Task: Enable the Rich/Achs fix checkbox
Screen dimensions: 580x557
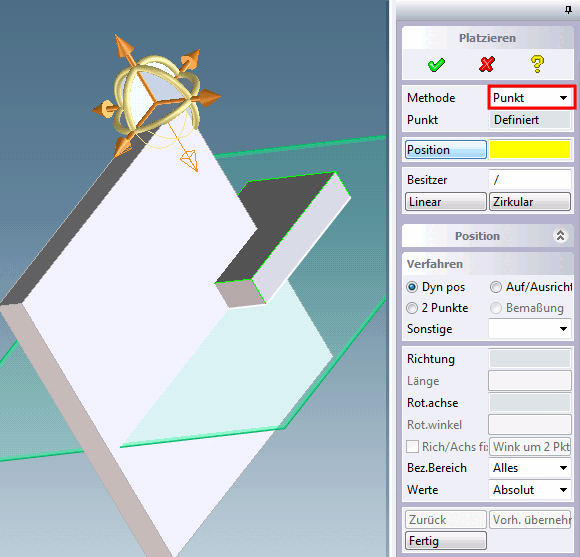Action: tap(412, 446)
